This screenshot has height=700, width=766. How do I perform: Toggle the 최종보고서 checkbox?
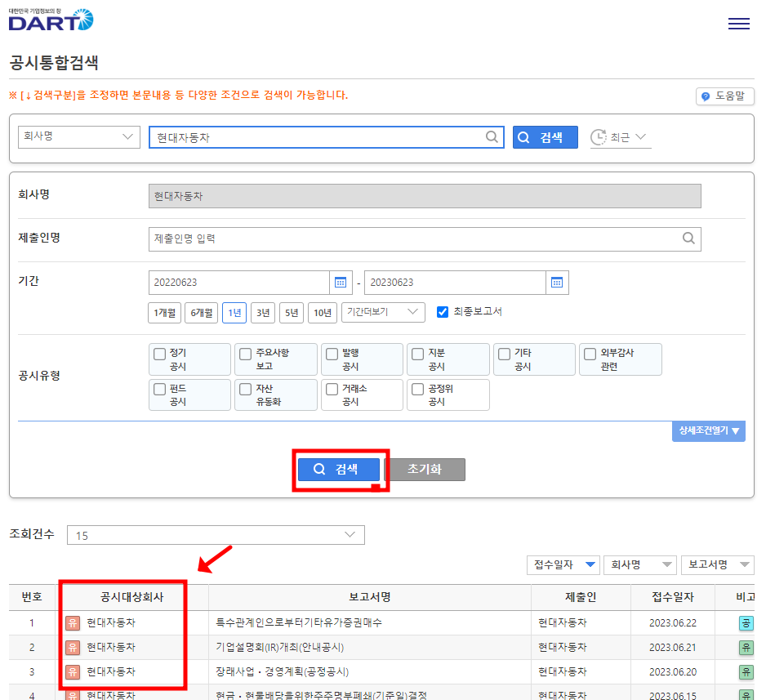443,312
